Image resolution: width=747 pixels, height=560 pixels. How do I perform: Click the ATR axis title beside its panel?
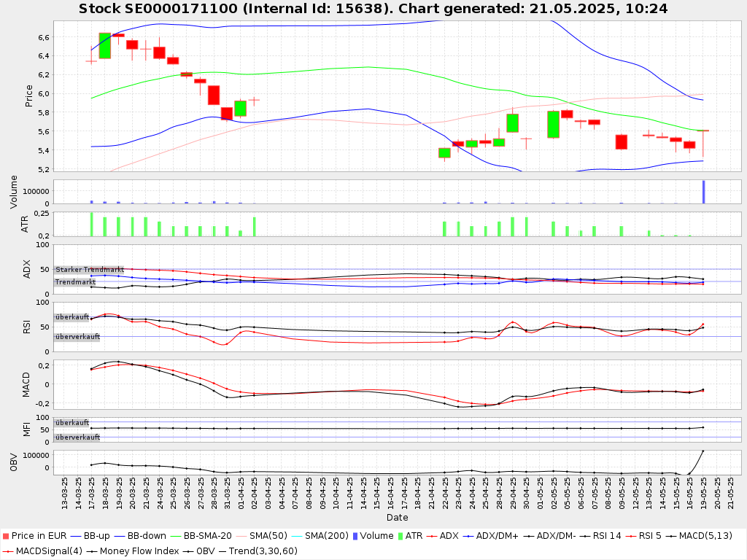pos(25,224)
